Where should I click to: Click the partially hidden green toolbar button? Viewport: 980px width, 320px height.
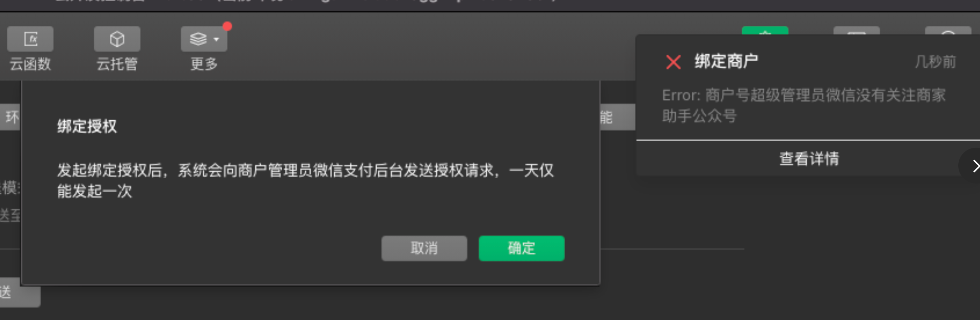coord(765,30)
